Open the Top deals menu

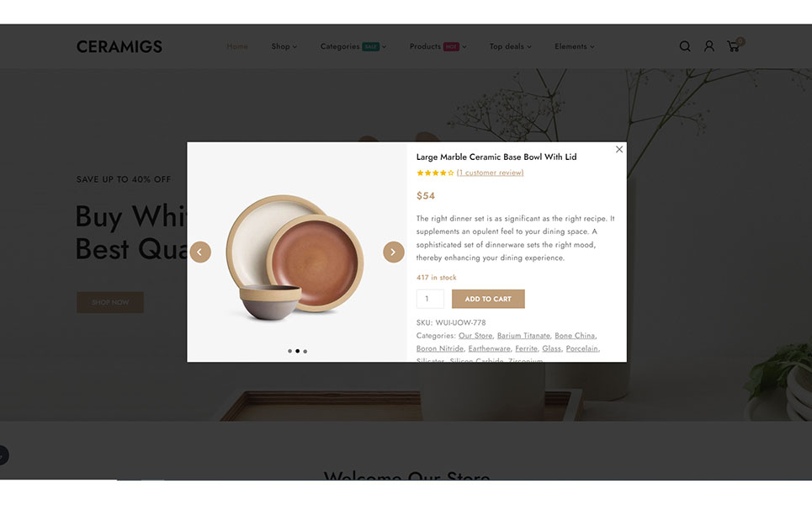510,46
